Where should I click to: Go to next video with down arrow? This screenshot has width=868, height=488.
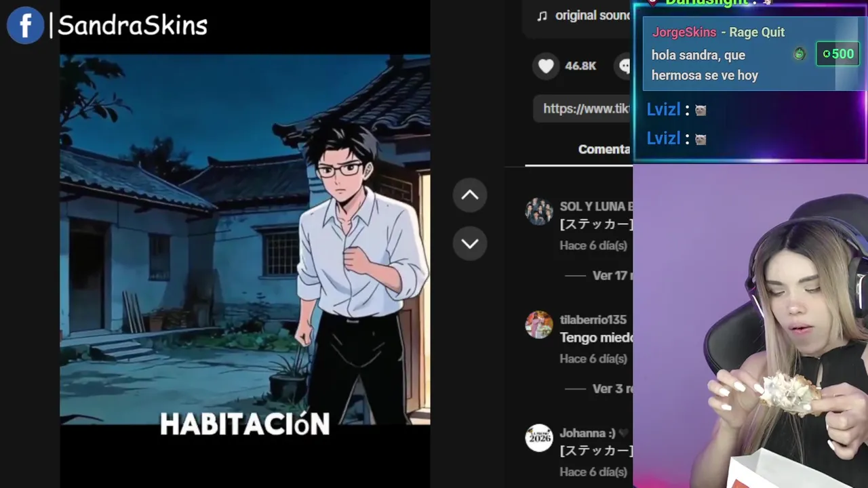coord(470,243)
